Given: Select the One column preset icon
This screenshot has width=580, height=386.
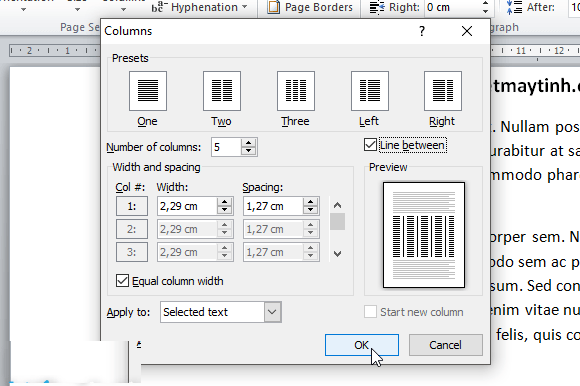Looking at the screenshot, I should [148, 91].
